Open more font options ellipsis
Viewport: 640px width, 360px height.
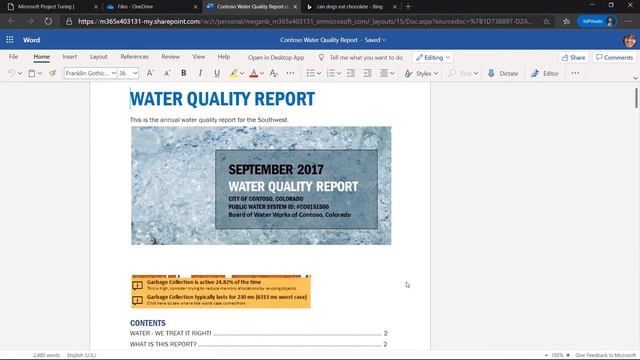click(x=290, y=73)
